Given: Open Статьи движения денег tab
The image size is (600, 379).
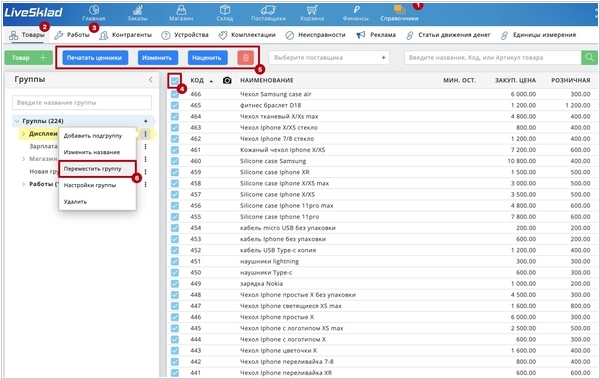Looking at the screenshot, I should (448, 35).
